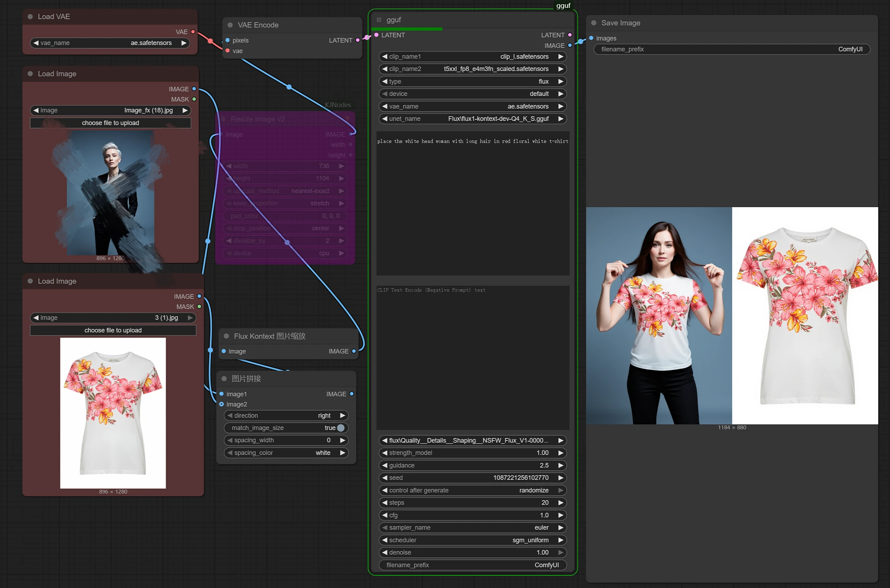890x588 pixels.
Task: Collapse the Save Image node dot
Action: click(x=594, y=23)
